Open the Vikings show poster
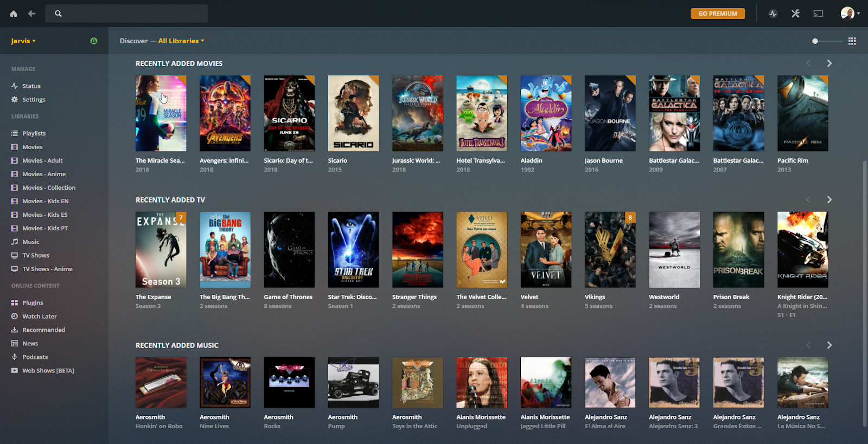Image resolution: width=868 pixels, height=444 pixels. tap(610, 250)
